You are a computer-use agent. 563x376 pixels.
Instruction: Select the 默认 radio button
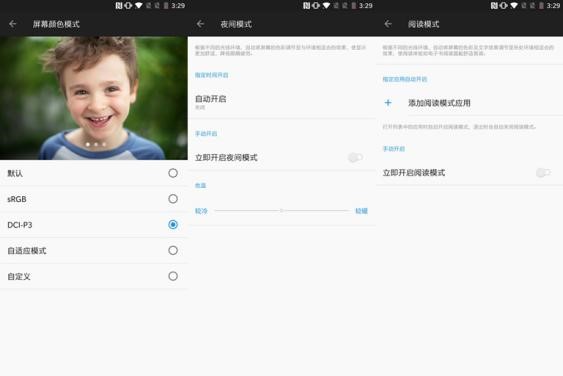(173, 173)
